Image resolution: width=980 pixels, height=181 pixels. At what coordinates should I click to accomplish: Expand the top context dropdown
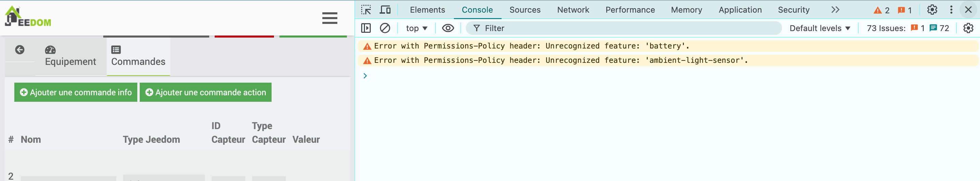point(417,28)
